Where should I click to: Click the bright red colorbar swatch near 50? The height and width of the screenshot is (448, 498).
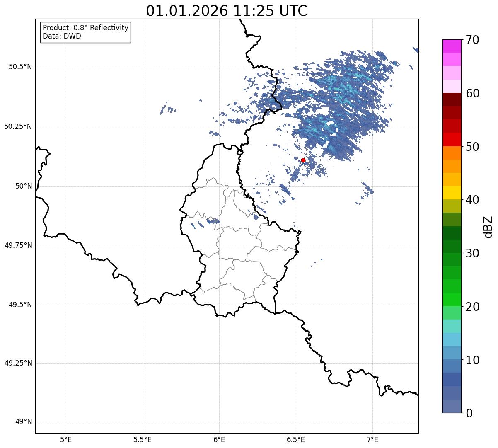(x=452, y=139)
